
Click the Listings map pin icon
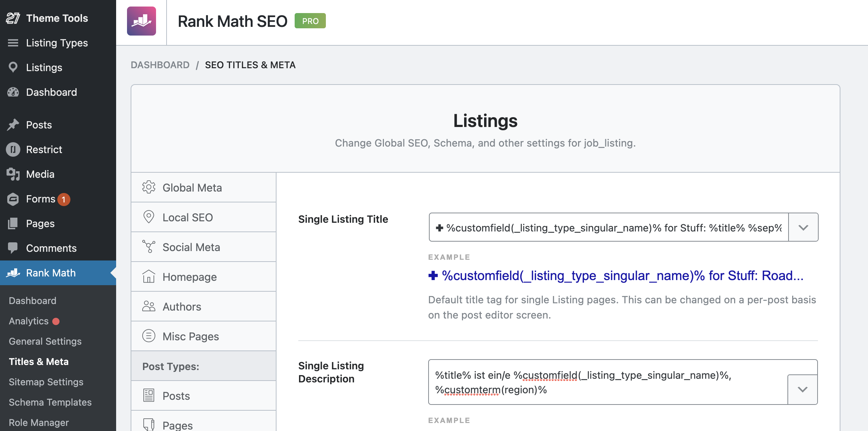tap(13, 67)
